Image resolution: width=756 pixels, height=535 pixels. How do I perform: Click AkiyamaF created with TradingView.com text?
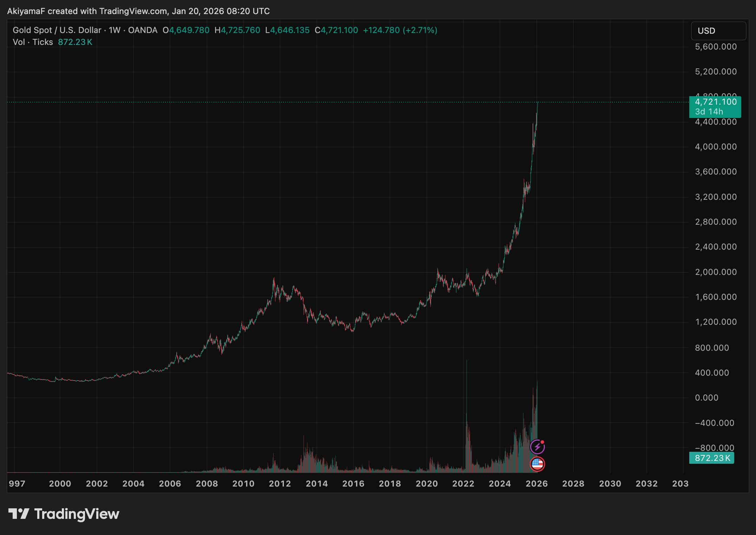pos(139,11)
